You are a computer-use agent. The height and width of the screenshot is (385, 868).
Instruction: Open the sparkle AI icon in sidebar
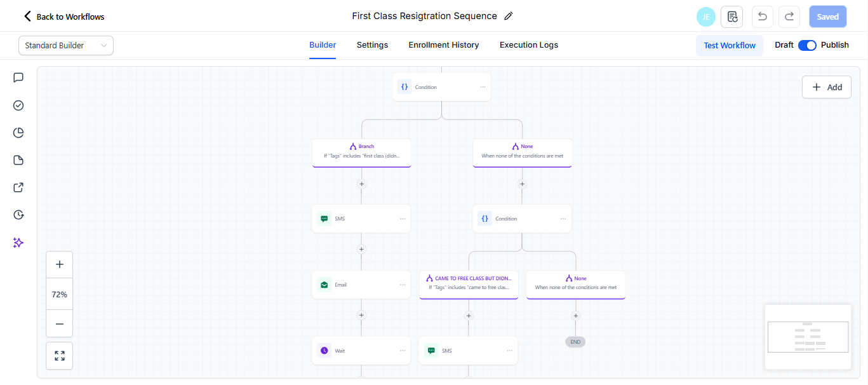pos(18,243)
